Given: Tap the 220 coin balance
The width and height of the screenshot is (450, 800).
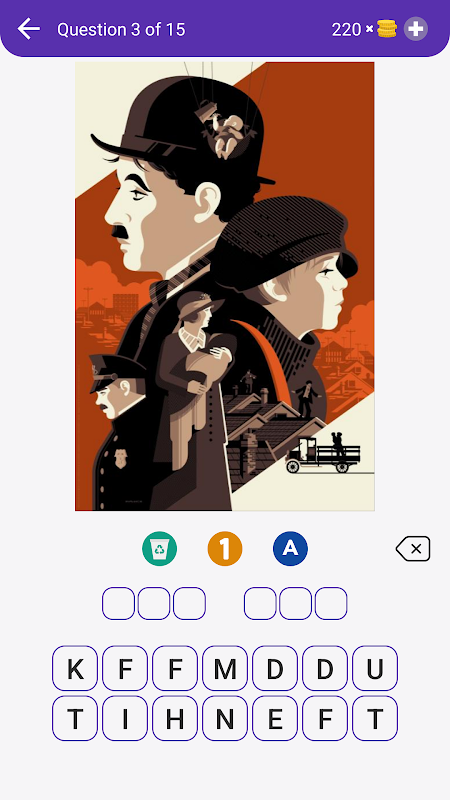Looking at the screenshot, I should 346,30.
